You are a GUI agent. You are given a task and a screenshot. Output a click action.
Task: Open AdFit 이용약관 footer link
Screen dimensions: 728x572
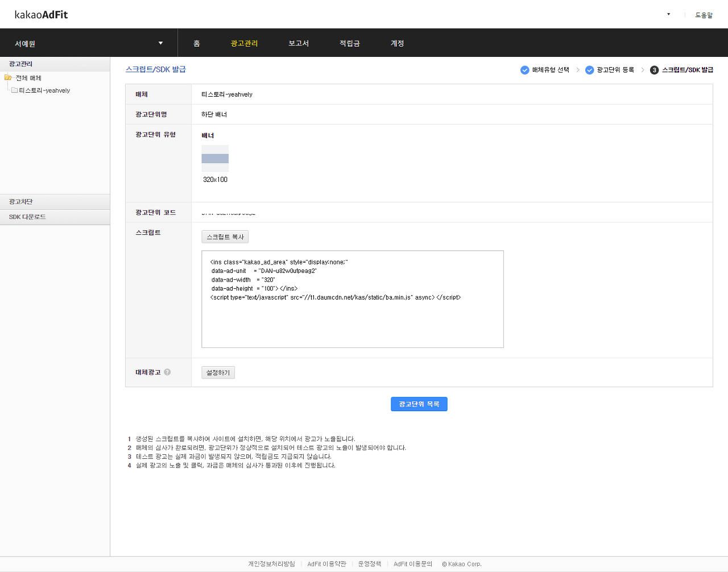point(326,564)
